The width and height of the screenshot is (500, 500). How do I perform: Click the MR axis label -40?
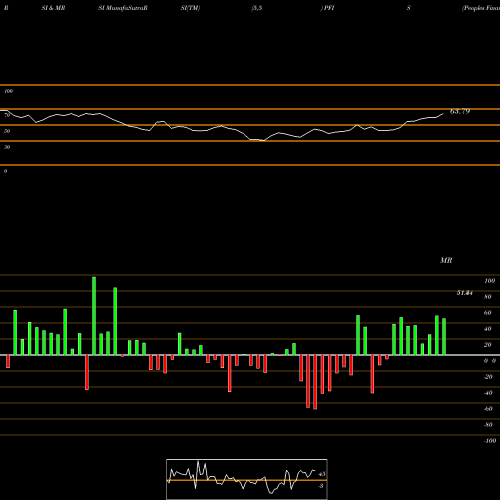pyautogui.click(x=488, y=393)
